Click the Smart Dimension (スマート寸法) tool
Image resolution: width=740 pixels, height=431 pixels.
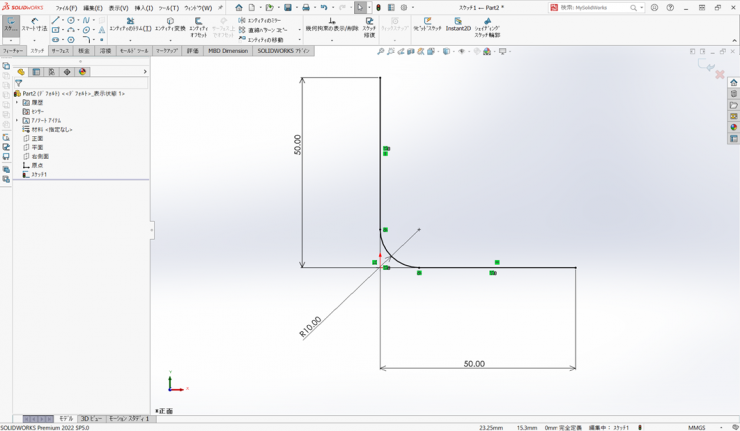point(35,24)
